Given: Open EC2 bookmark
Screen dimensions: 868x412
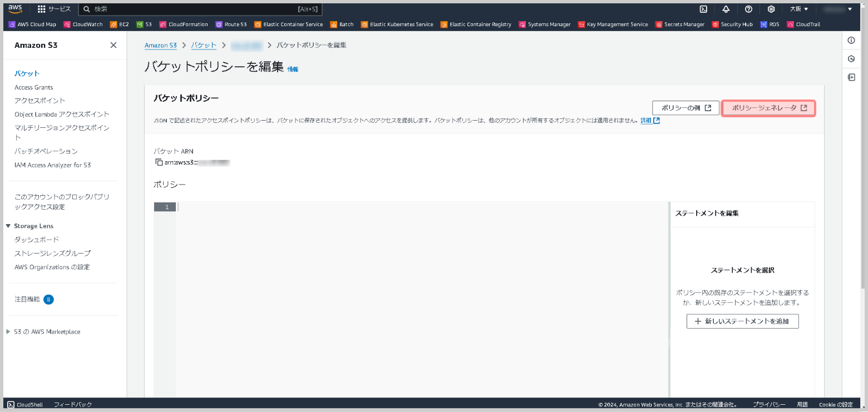Looking at the screenshot, I should [119, 24].
